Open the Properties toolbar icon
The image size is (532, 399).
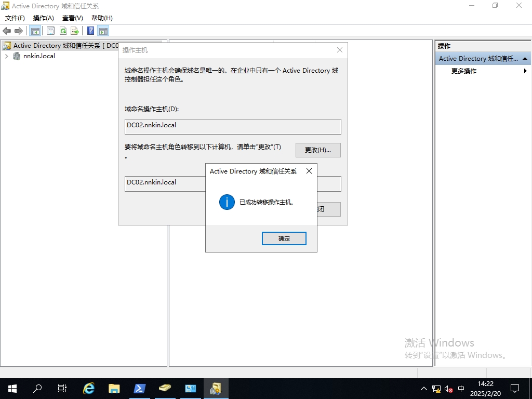(50, 31)
